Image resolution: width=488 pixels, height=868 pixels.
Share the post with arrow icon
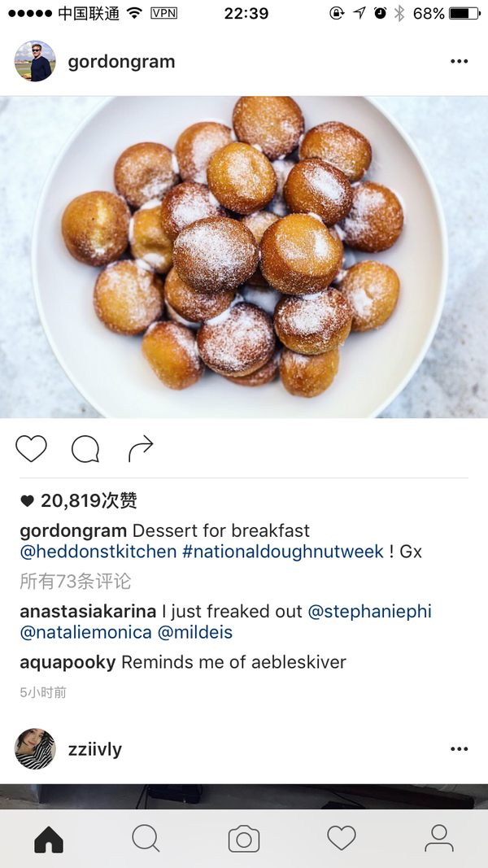click(141, 448)
